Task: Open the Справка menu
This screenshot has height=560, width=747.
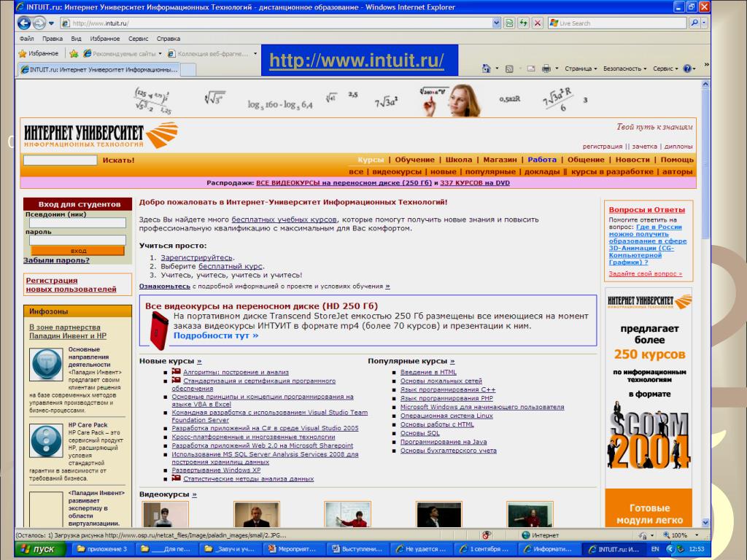Action: (x=169, y=39)
